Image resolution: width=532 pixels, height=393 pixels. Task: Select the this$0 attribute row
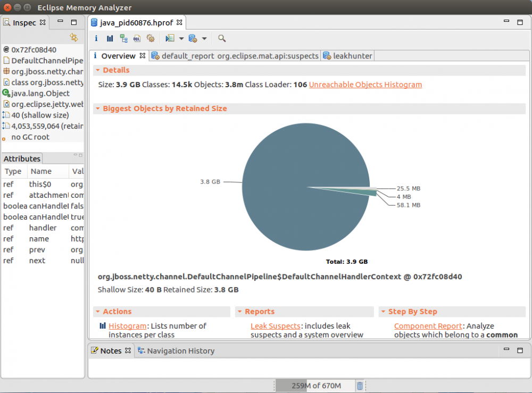43,185
